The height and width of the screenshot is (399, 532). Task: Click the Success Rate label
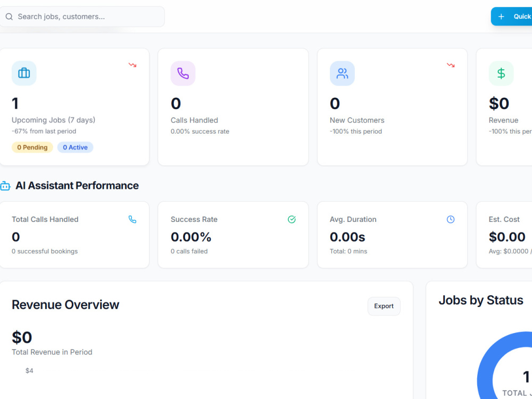tap(194, 220)
